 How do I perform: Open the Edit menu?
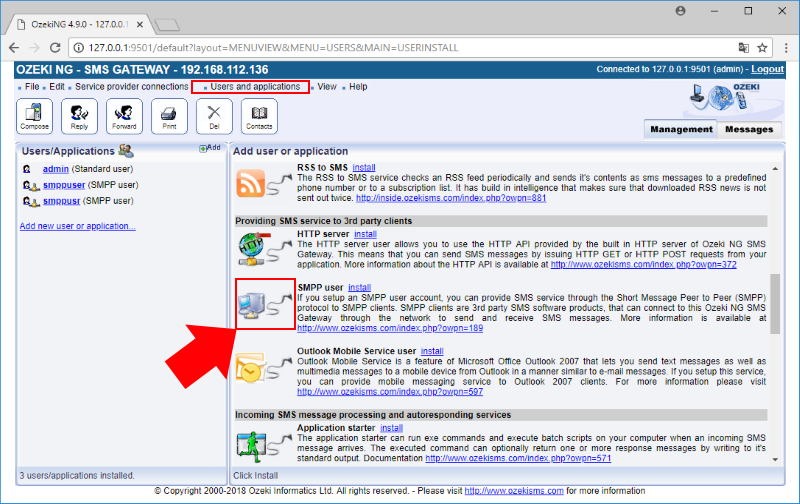coord(57,87)
